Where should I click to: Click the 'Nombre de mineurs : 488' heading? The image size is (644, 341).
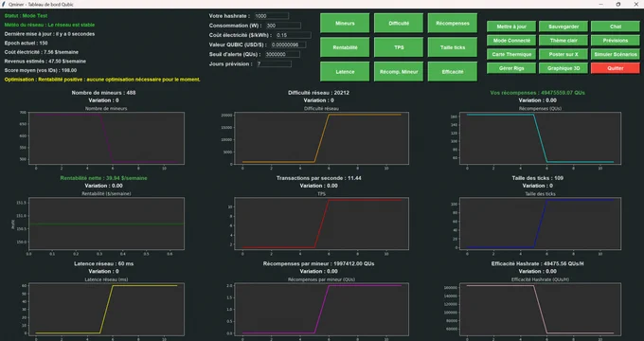tap(103, 93)
